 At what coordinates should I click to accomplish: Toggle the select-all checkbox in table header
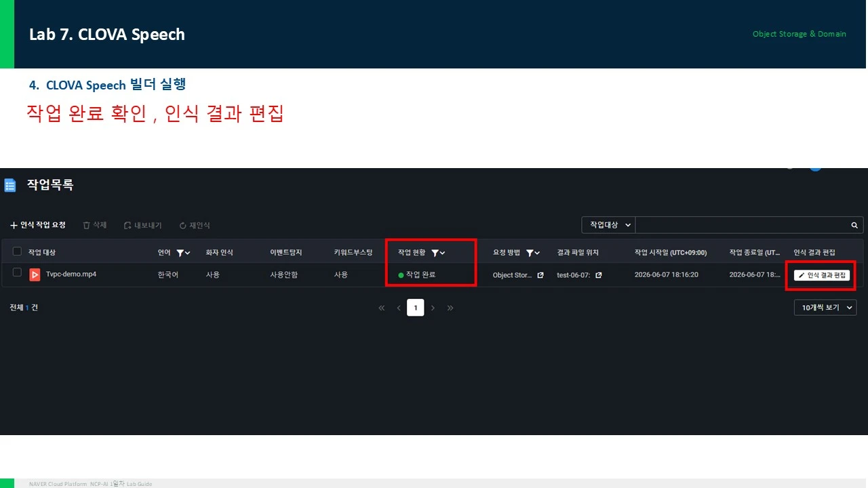[x=17, y=252]
